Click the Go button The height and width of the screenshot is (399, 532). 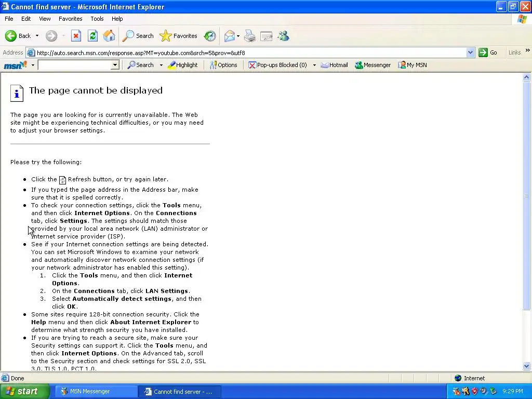pyautogui.click(x=488, y=52)
